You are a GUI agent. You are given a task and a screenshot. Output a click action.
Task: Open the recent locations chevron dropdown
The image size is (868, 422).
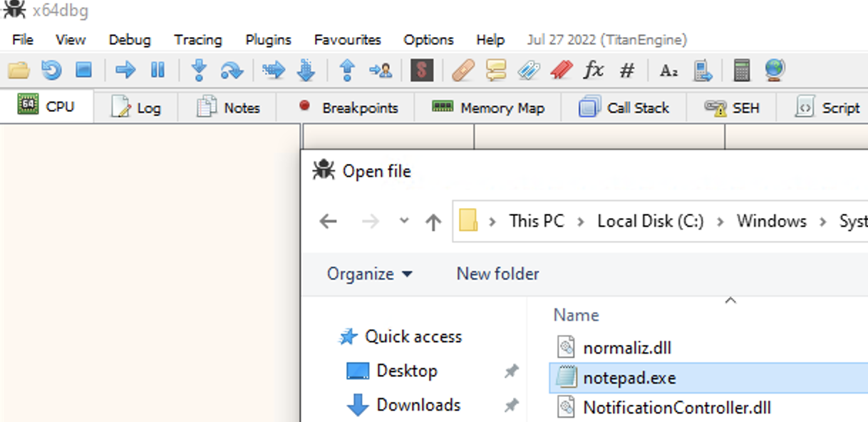pos(404,221)
